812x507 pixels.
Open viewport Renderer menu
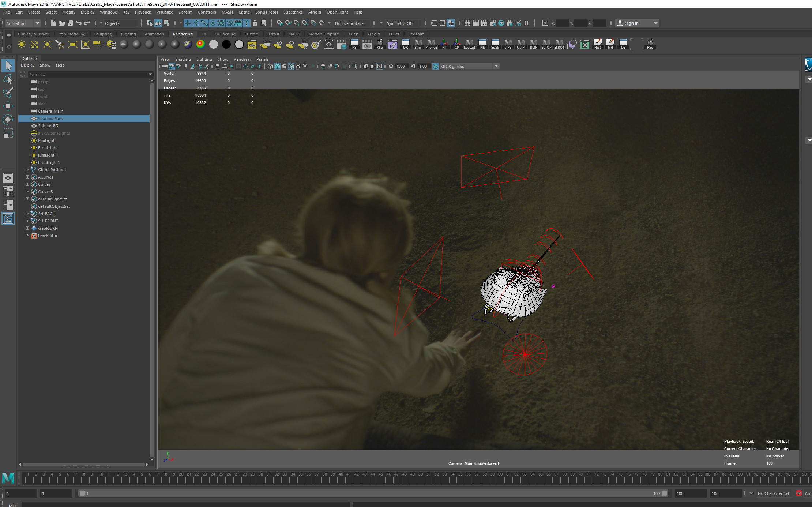[x=242, y=59]
